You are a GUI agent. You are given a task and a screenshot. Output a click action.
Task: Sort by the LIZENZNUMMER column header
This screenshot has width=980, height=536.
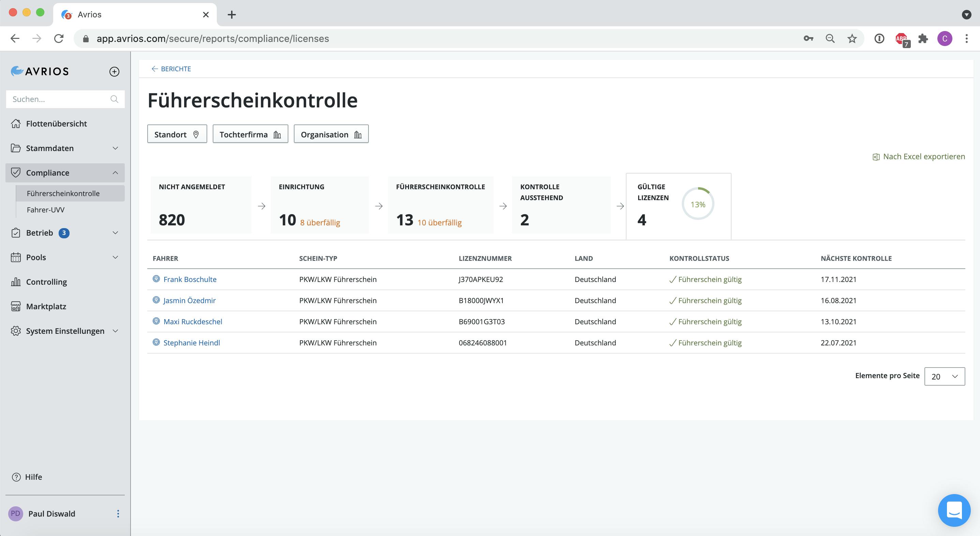pyautogui.click(x=485, y=258)
